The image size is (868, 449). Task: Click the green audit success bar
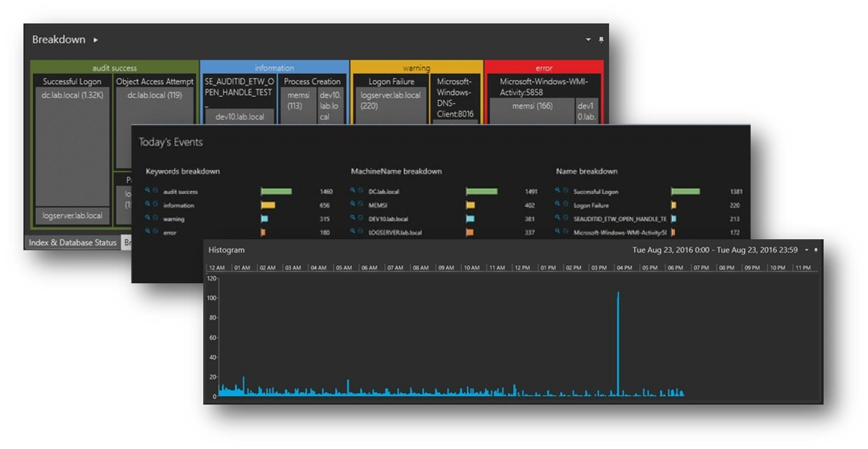point(276,191)
